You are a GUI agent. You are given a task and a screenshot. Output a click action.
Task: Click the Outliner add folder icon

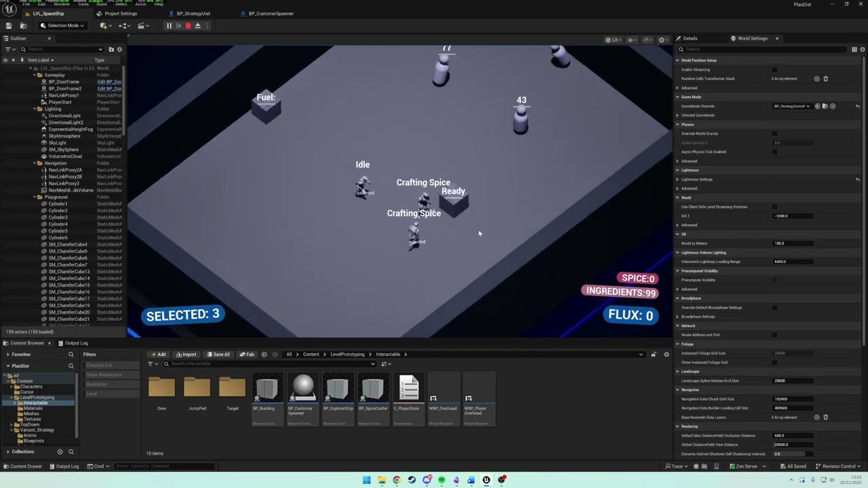tap(111, 49)
